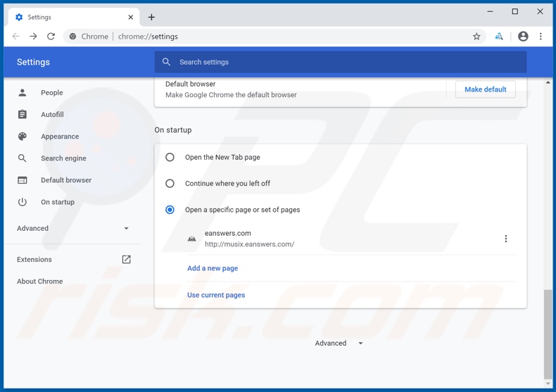Click the forward navigation arrow
The image size is (556, 392).
coord(33,36)
